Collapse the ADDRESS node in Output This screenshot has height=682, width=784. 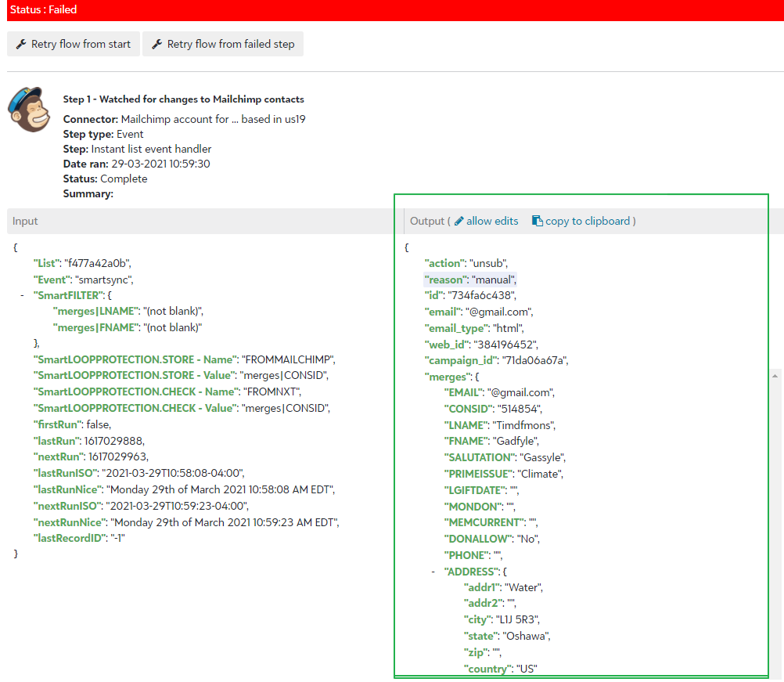(433, 572)
